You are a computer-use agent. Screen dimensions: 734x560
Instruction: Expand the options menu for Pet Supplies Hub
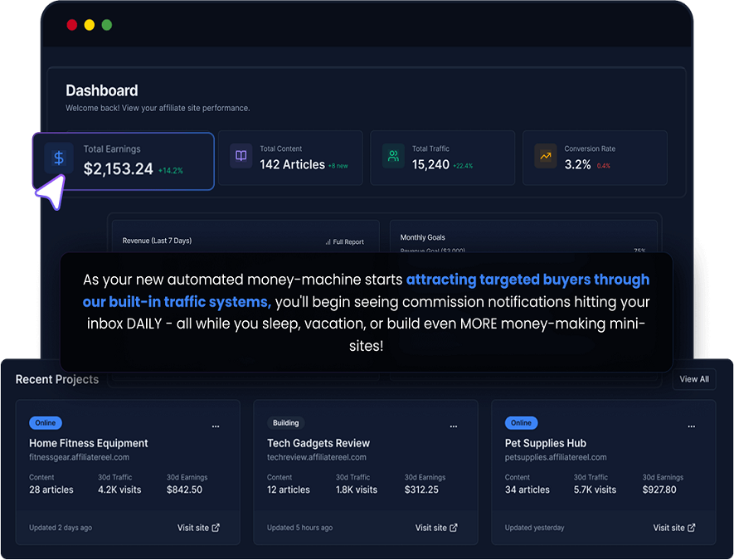tap(692, 426)
